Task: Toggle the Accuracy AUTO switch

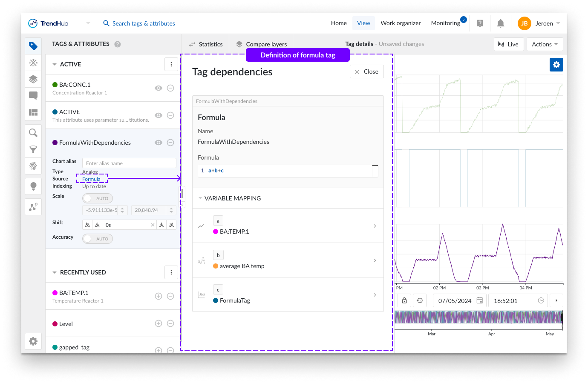Action: [98, 239]
